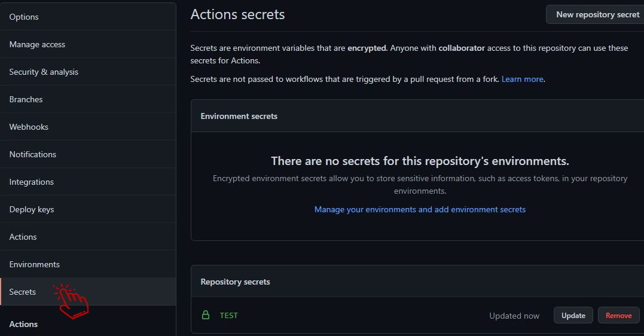Select Environments in the sidebar
This screenshot has height=336, width=644.
pos(35,264)
